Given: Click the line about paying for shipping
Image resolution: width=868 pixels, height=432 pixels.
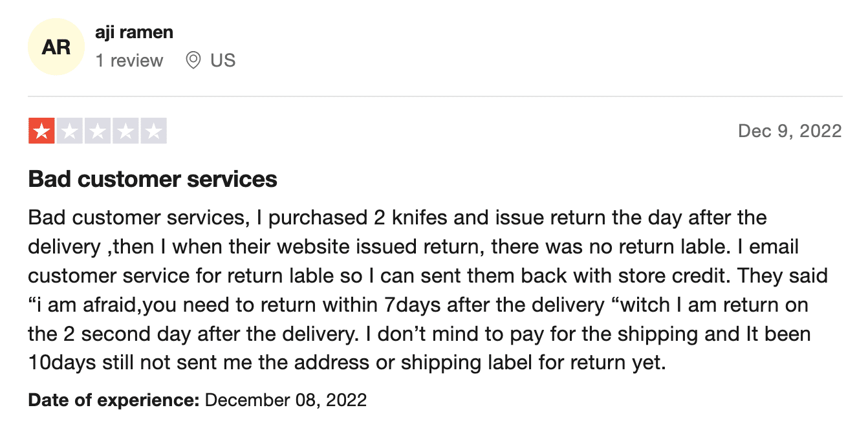Looking at the screenshot, I should (420, 334).
